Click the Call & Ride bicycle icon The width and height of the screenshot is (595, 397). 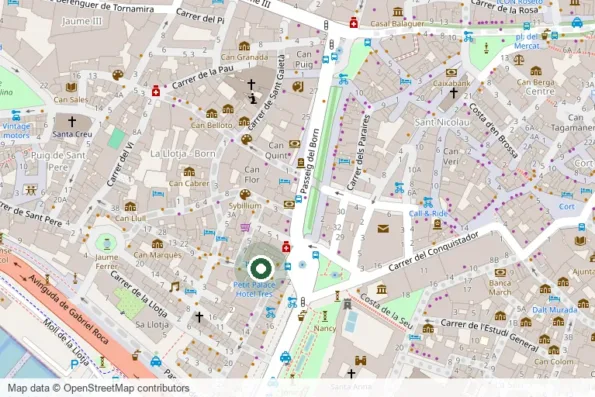click(x=428, y=202)
